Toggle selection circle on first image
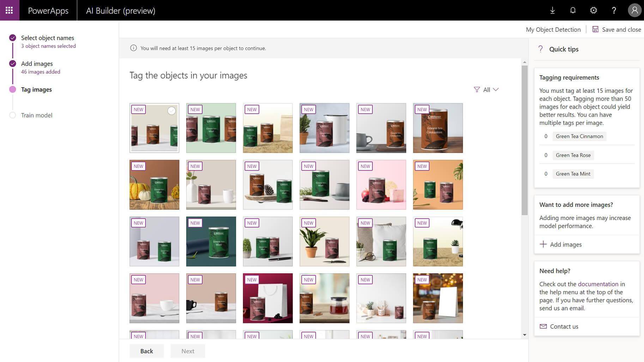644x362 pixels. pos(171,111)
